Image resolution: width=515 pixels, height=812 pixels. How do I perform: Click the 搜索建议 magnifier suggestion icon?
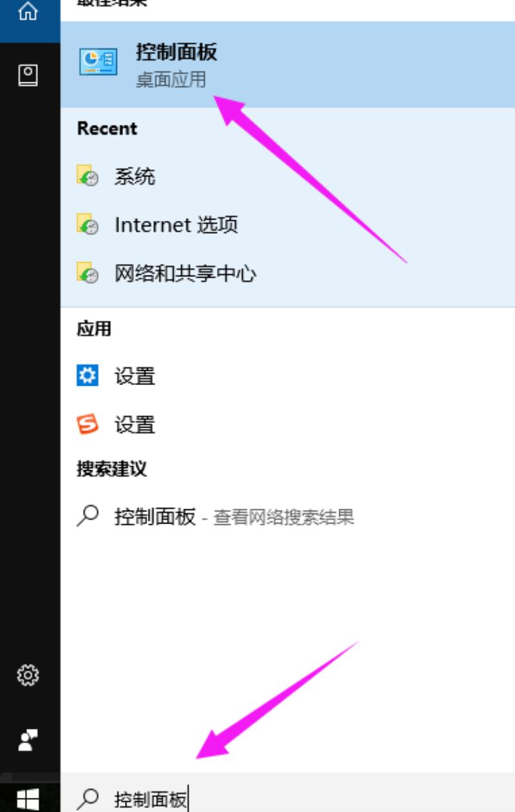pos(88,516)
